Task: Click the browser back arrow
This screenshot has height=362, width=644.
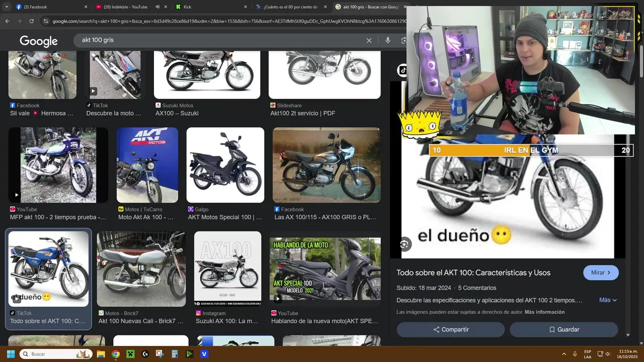Action: tap(7, 21)
